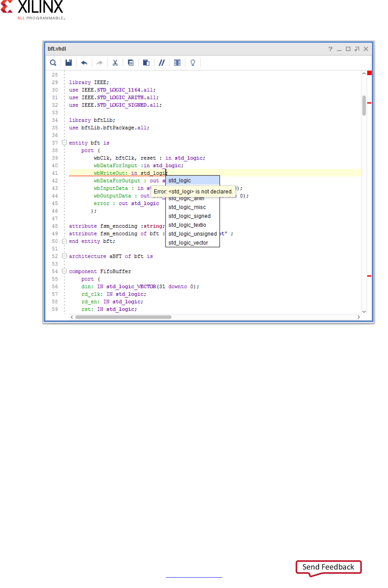
Task: Click the vertical scrollbar thumb
Action: (x=364, y=106)
